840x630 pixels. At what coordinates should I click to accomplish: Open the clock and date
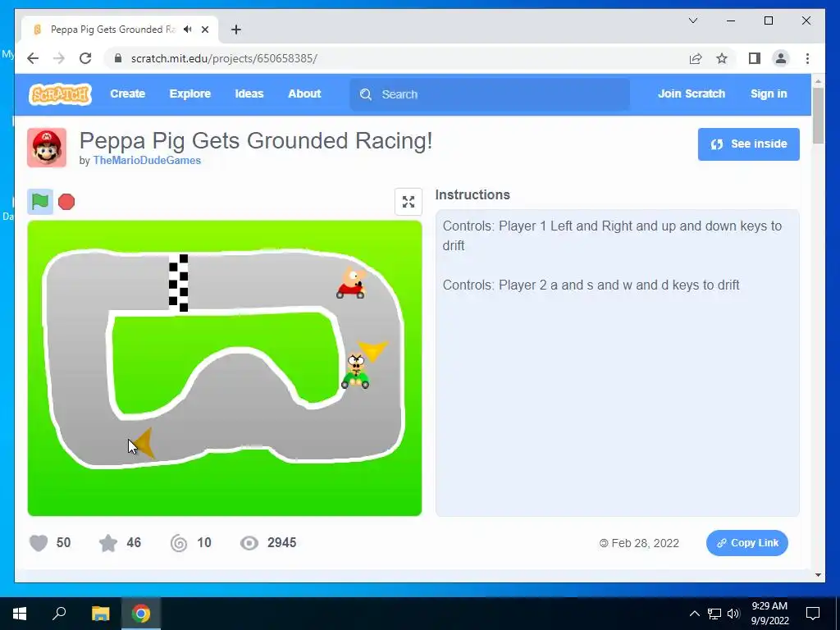coord(769,614)
